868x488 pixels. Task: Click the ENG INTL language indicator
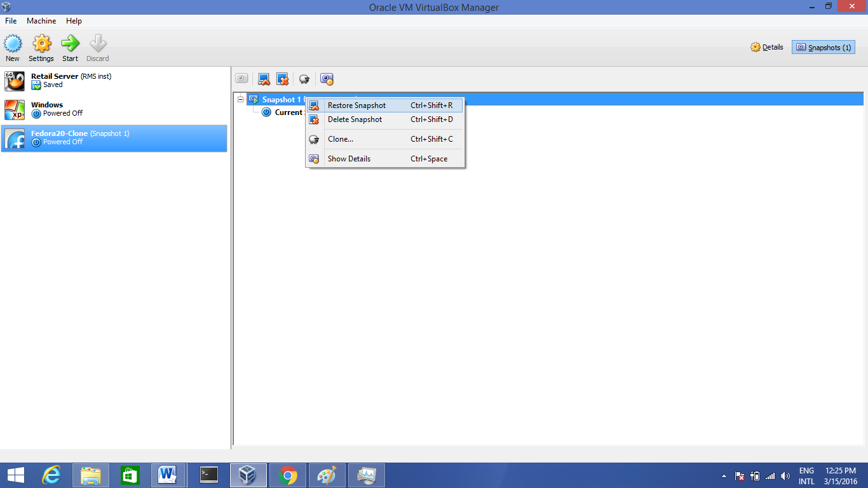coord(806,476)
